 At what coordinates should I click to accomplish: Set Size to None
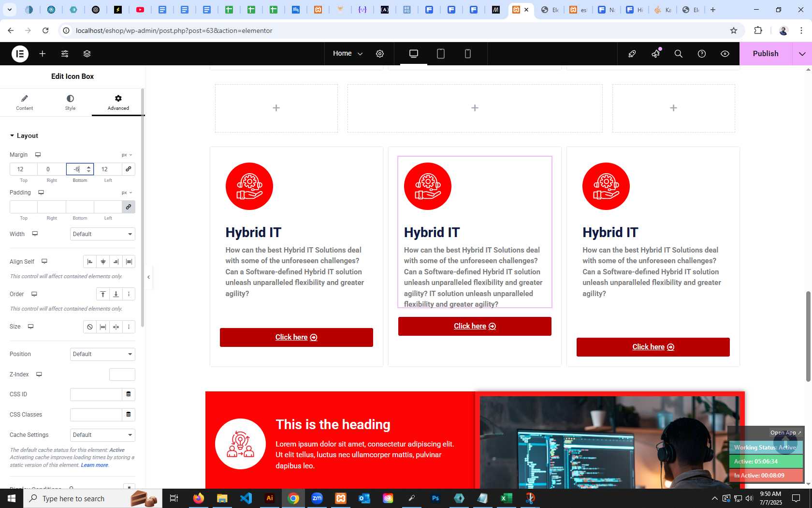coord(90,327)
